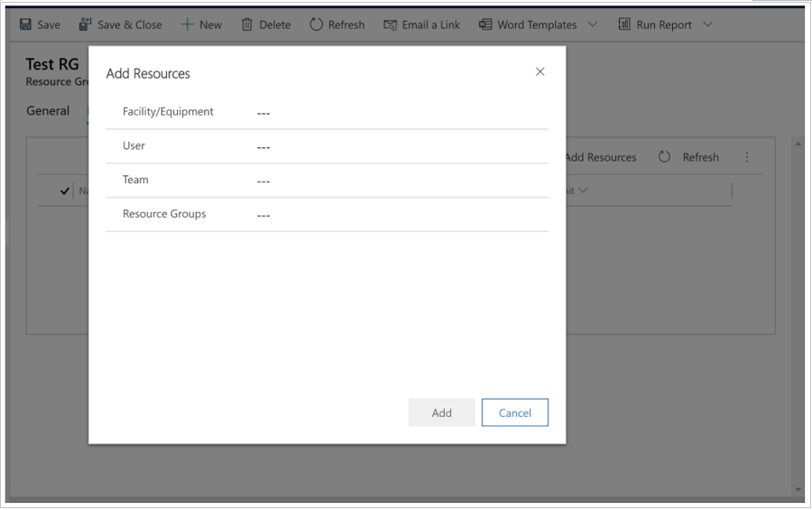812x510 pixels.
Task: Click the Delete trash can icon
Action: click(247, 24)
